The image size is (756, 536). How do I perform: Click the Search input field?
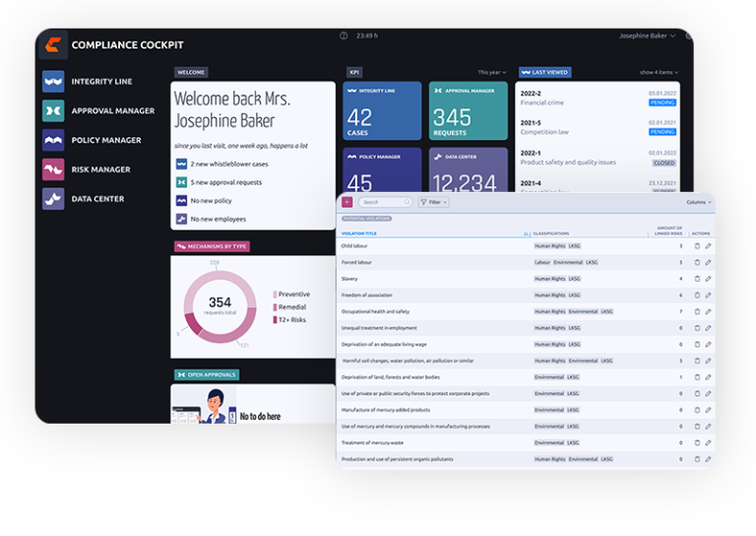point(385,202)
